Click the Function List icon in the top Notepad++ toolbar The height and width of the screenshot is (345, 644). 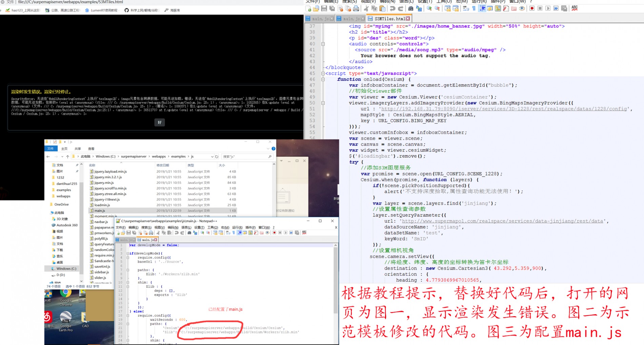(x=506, y=8)
